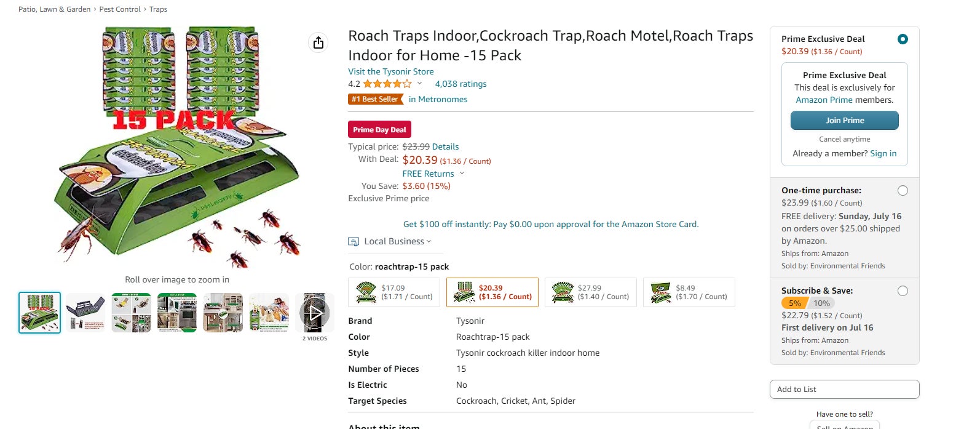Click the Join Prime button
Viewport: 980px width, 429px height.
click(844, 120)
